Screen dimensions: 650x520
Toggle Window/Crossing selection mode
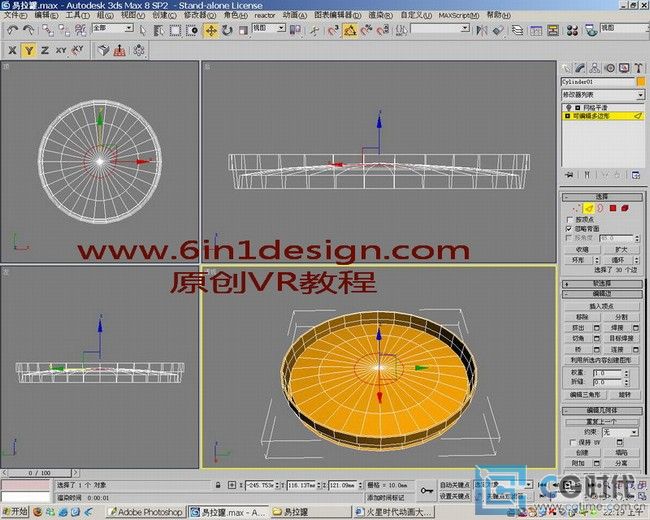pyautogui.click(x=192, y=30)
